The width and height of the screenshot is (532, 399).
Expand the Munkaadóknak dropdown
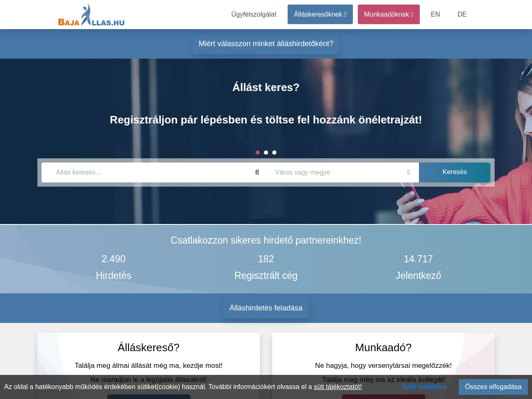point(389,14)
